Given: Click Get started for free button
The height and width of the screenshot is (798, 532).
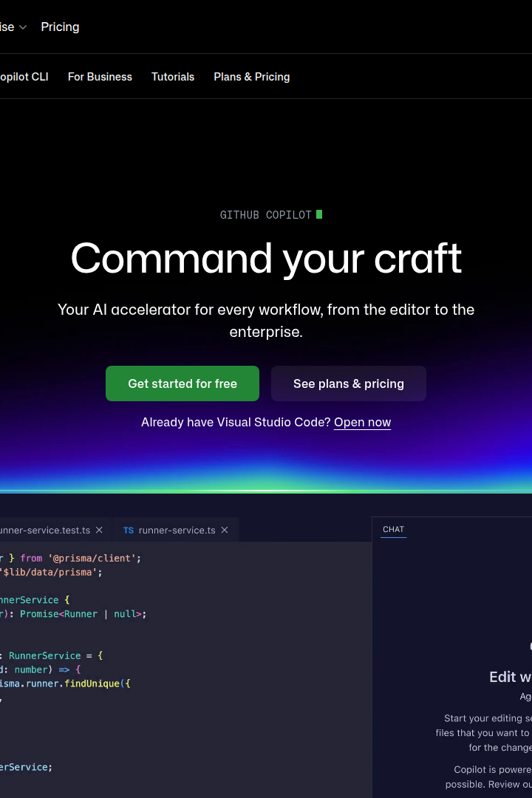Looking at the screenshot, I should 183,383.
